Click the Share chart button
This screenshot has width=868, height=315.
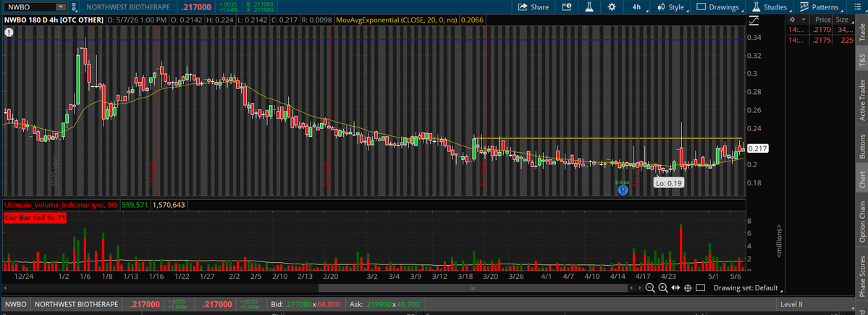tap(534, 7)
